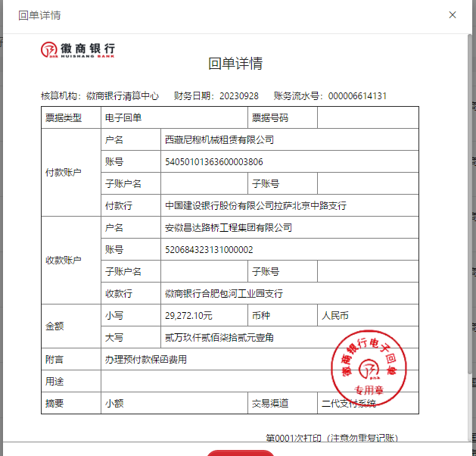Click the payer name 西藏尼程机械租赁有限公司
The image size is (476, 456).
click(x=219, y=140)
